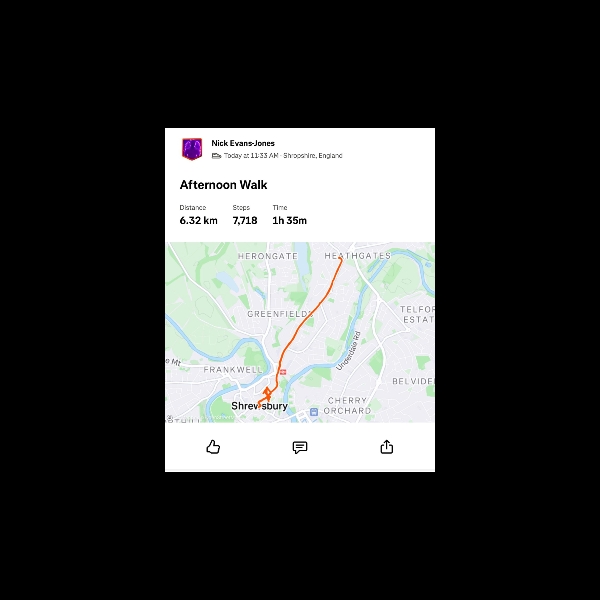Click the Herongate map label
Viewport: 600px width, 600px height.
click(x=268, y=256)
